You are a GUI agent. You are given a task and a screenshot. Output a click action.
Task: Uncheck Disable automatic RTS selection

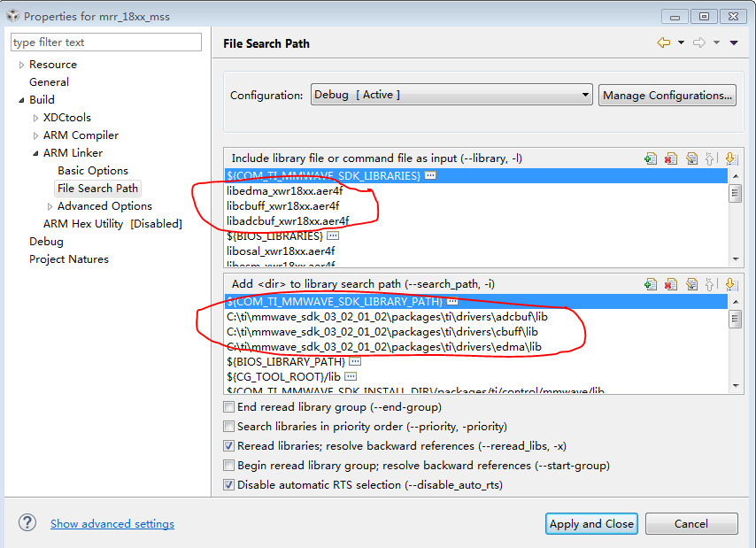pos(229,485)
